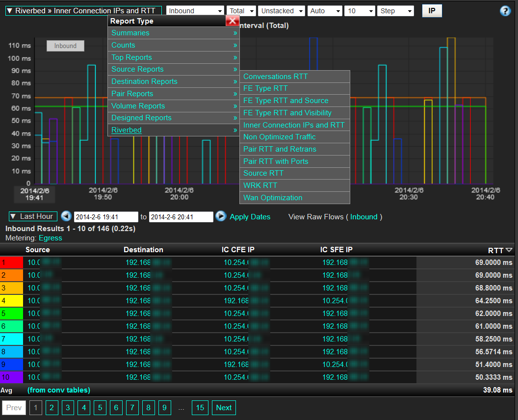Click the purple row 10 color swatch
This screenshot has height=420, width=518.
point(12,377)
